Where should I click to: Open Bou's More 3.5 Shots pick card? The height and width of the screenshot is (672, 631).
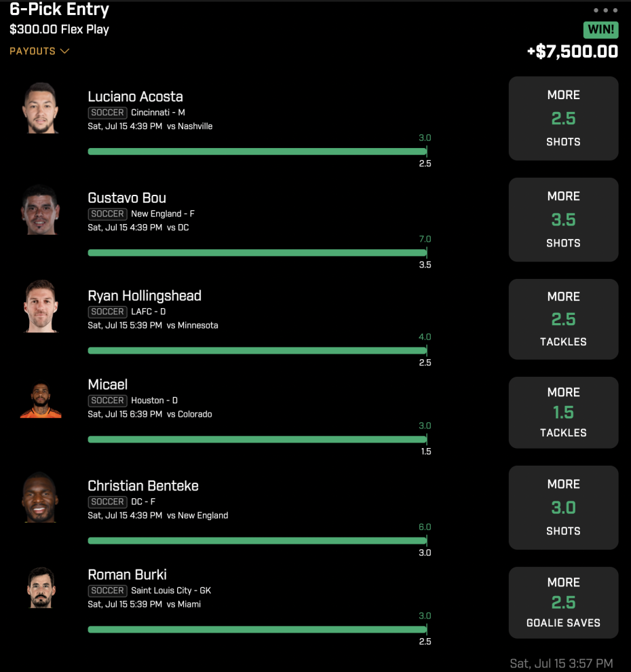tap(563, 219)
